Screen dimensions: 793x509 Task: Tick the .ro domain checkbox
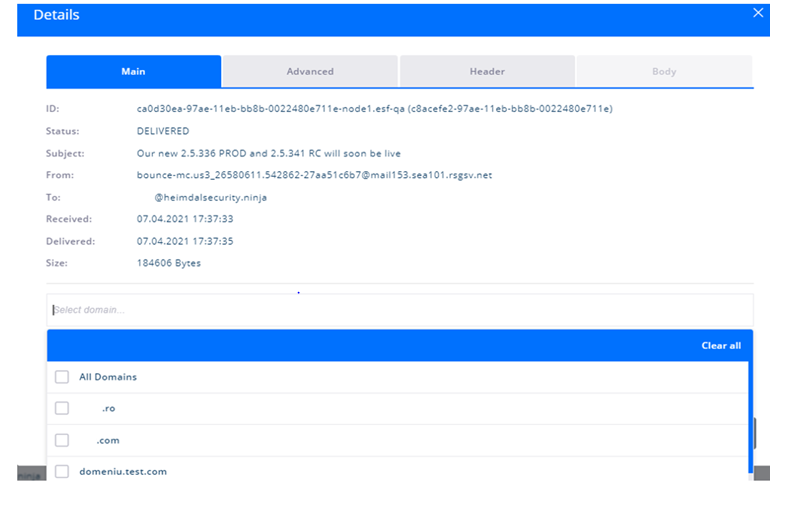(x=62, y=408)
